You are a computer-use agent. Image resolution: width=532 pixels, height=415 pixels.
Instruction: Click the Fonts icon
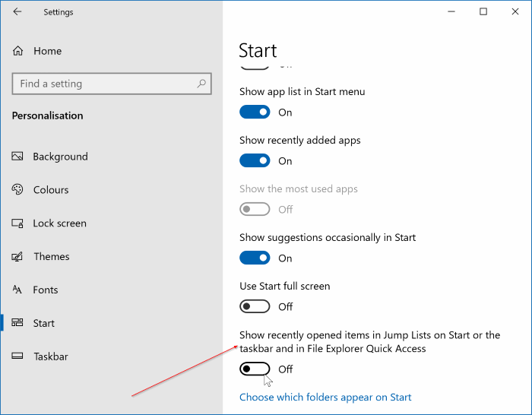pos(17,290)
